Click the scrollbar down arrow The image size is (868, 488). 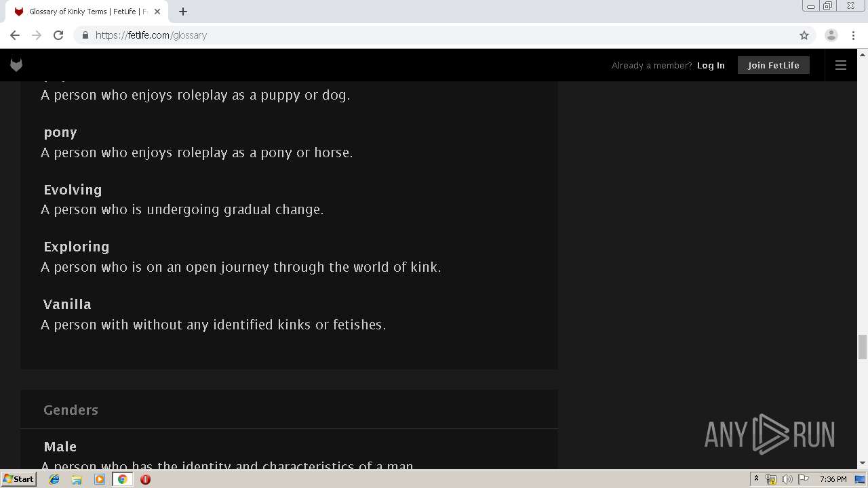863,464
